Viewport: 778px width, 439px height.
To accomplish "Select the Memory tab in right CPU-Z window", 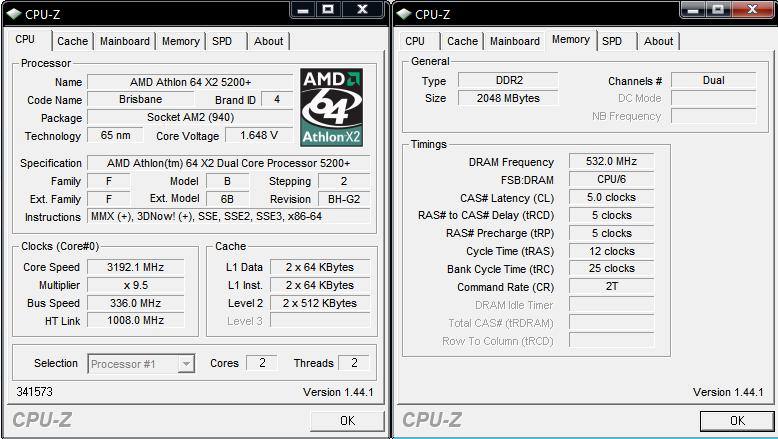I will pos(571,39).
